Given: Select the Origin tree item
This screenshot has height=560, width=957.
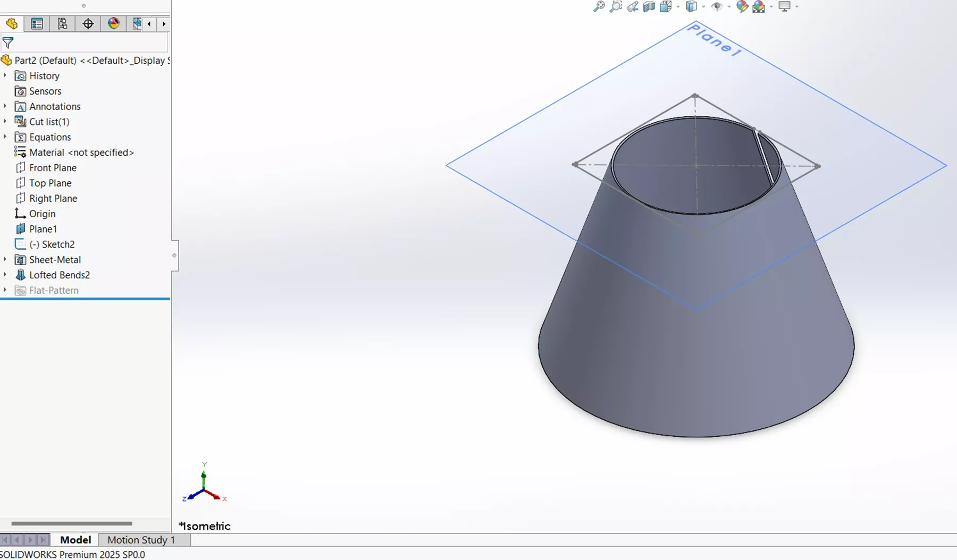Looking at the screenshot, I should click(42, 214).
